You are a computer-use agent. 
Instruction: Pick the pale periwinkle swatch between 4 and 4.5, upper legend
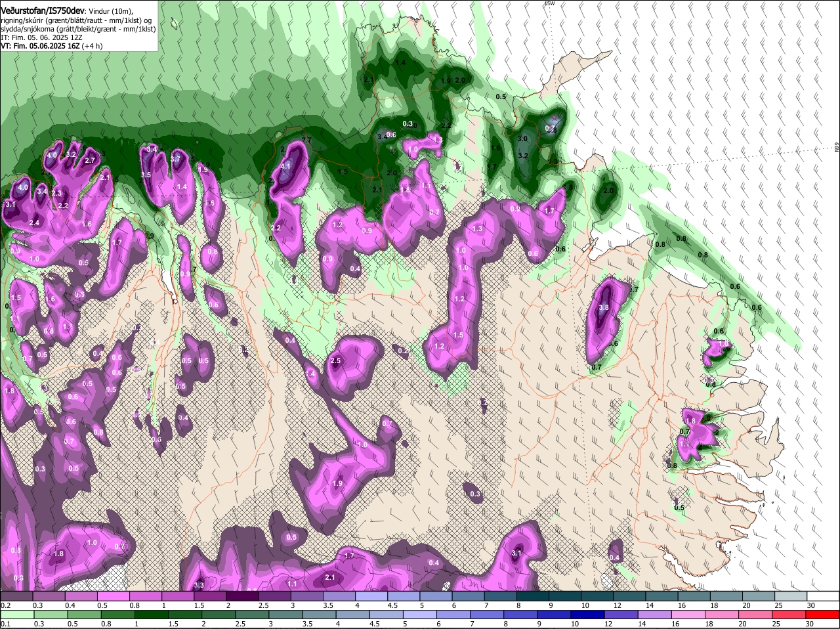pyautogui.click(x=371, y=596)
